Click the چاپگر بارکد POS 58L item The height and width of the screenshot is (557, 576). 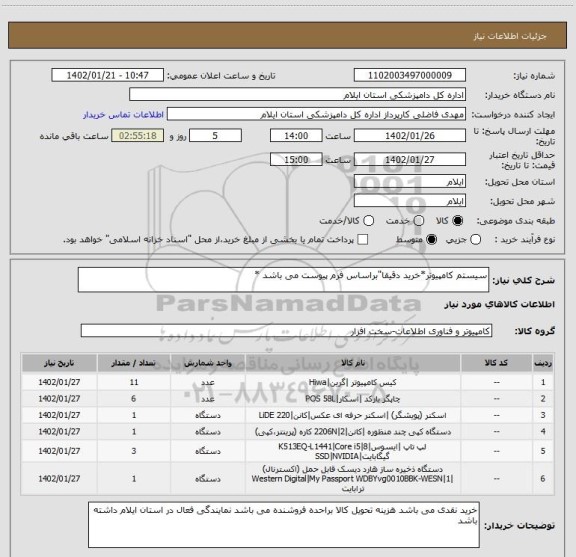352,399
